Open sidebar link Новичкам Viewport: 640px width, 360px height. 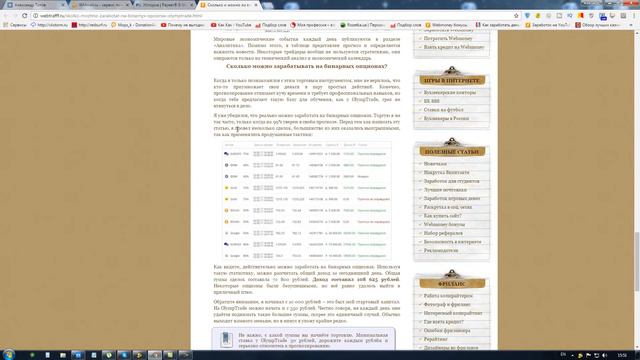(435, 164)
